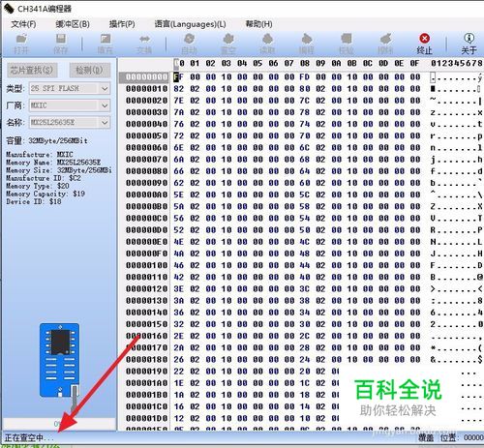Open the 文件(F) menu
Viewport: 484px width, 448px height.
[x=23, y=24]
